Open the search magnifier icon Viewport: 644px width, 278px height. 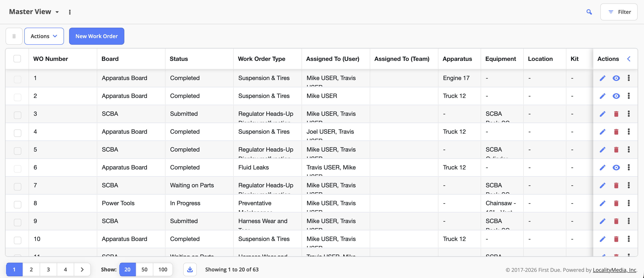(x=589, y=12)
